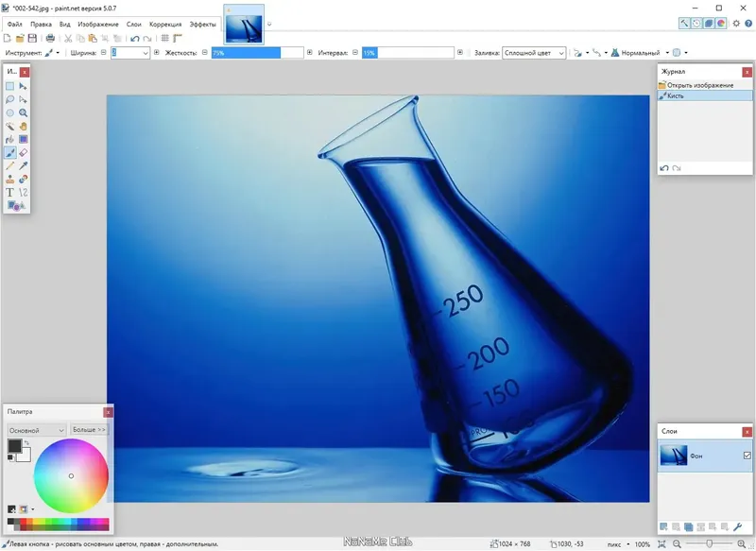Select the Eraser tool

point(24,151)
